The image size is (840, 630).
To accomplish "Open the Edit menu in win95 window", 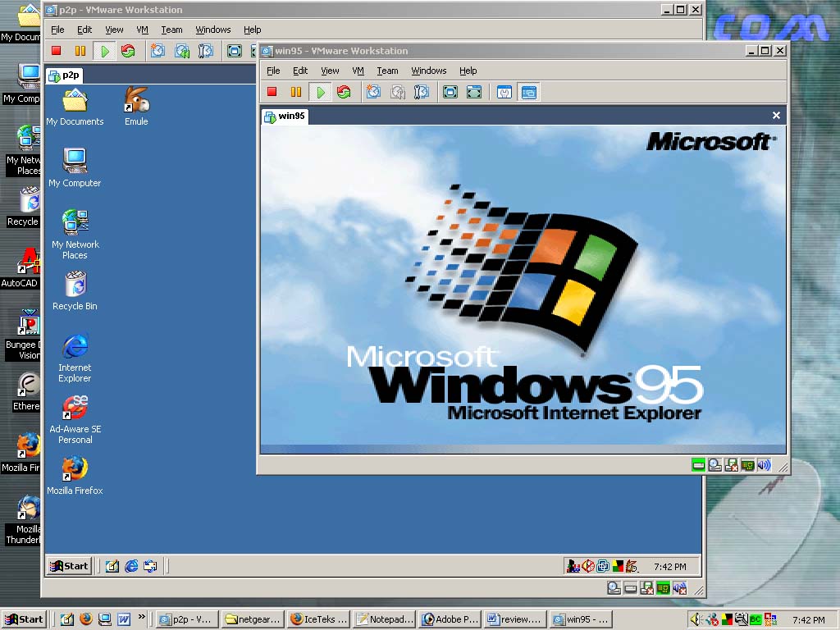I will coord(300,71).
